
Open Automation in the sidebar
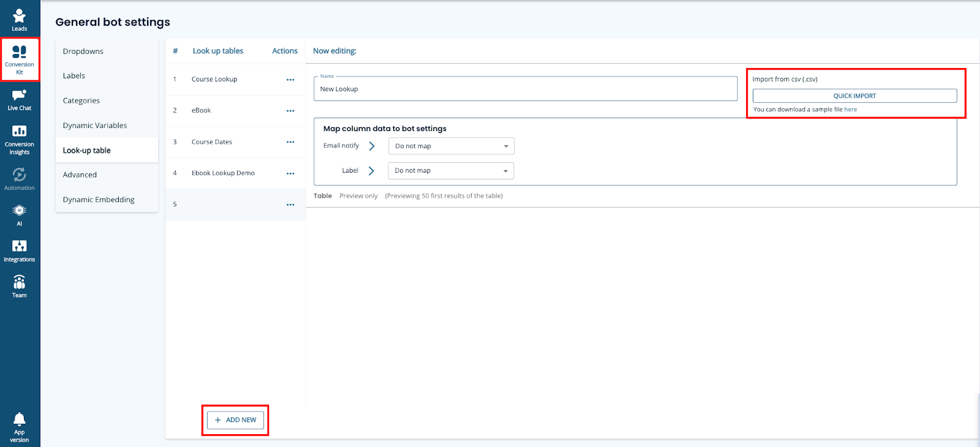(x=20, y=179)
